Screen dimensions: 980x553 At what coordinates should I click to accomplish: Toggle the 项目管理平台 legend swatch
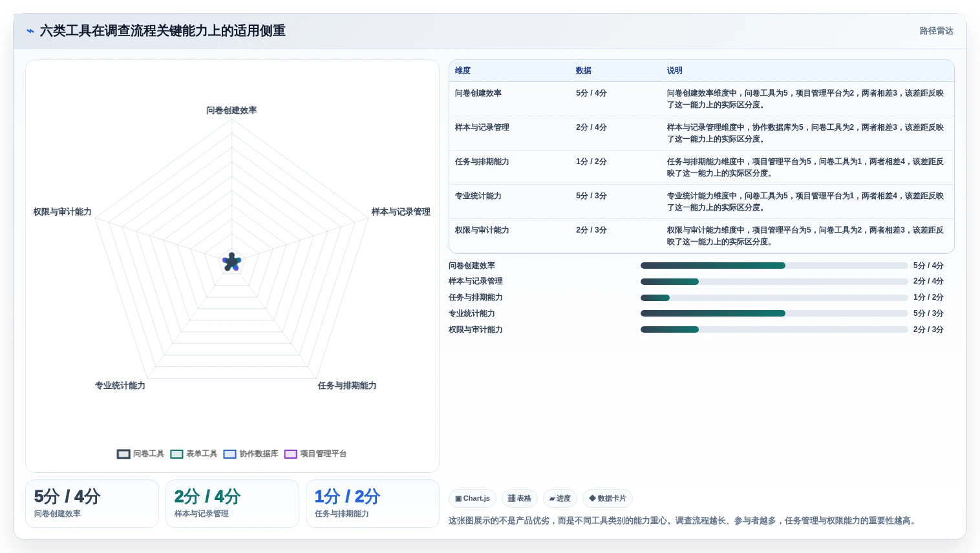(290, 454)
